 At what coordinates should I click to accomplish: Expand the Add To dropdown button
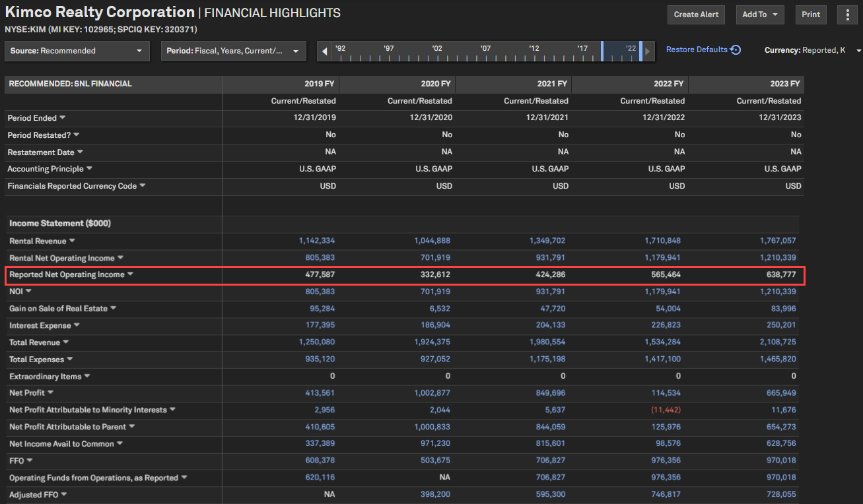759,15
